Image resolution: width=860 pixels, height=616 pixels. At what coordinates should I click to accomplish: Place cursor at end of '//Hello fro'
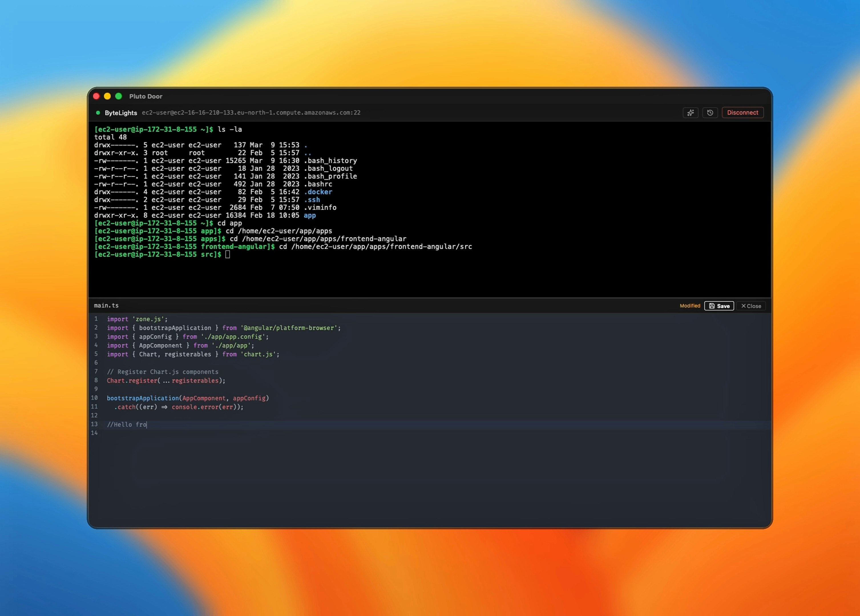point(147,425)
